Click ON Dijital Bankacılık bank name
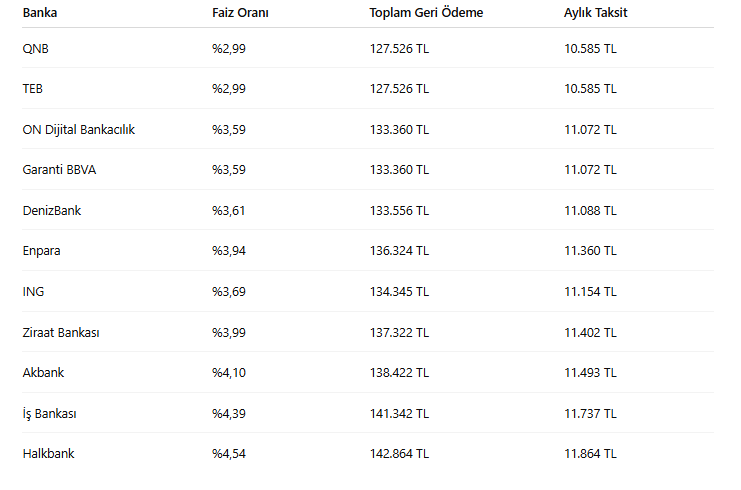 [78, 129]
